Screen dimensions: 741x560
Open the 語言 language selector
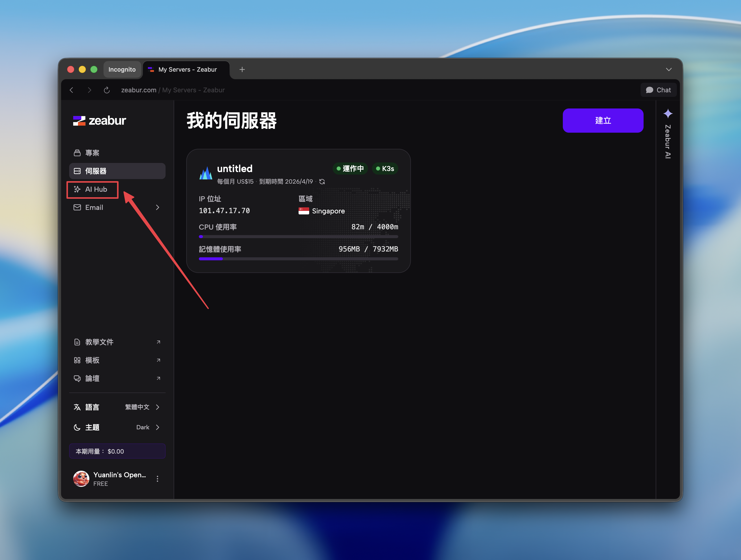pos(117,407)
